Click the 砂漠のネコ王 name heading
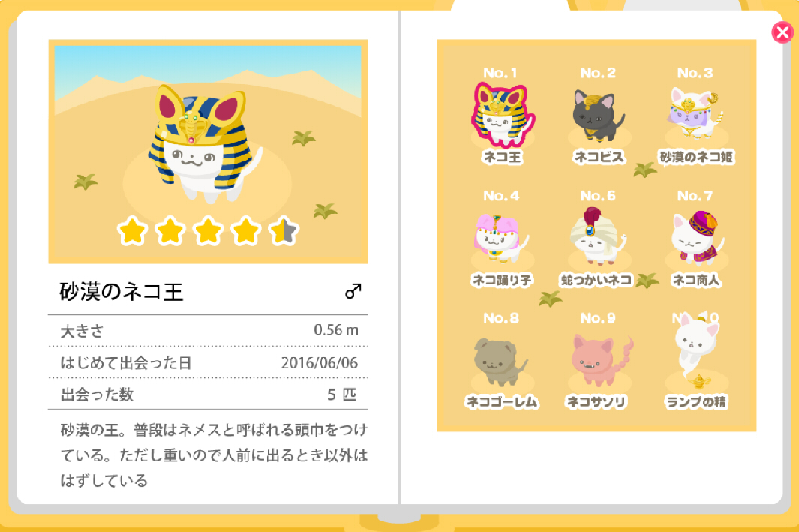 point(122,292)
